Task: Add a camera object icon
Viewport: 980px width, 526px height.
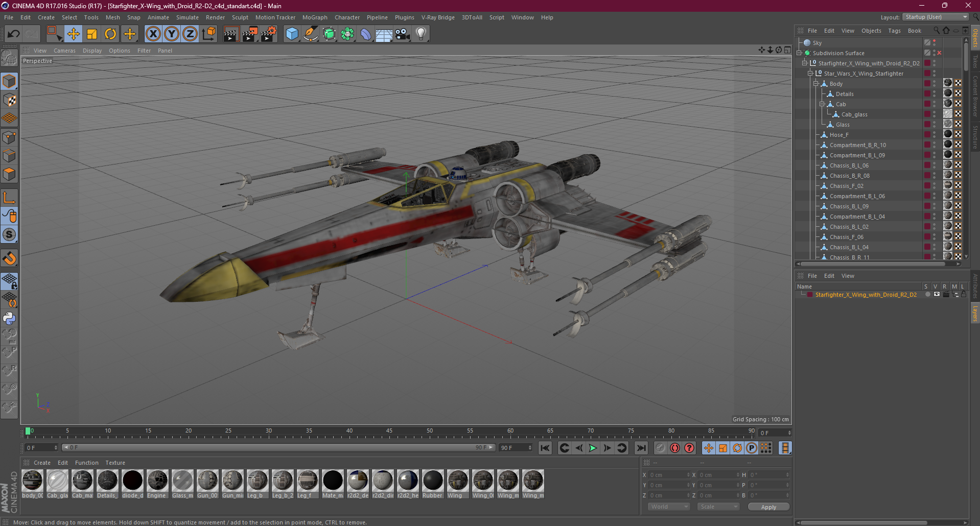Action: click(x=402, y=34)
